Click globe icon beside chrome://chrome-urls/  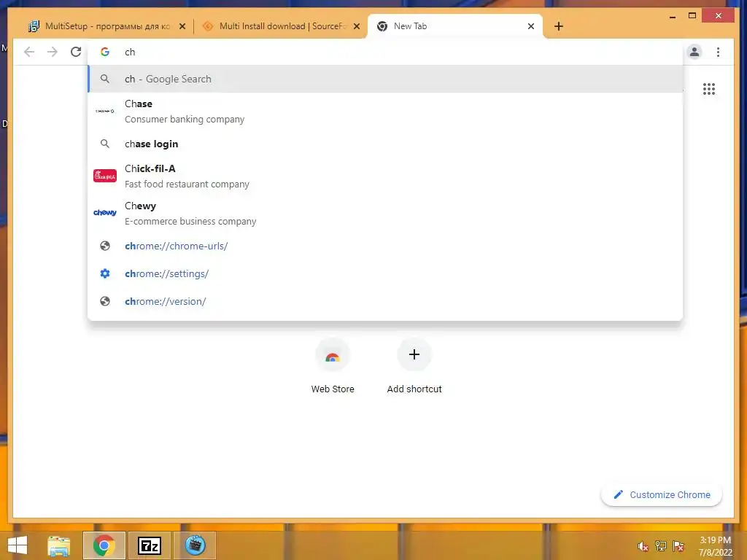(x=105, y=246)
